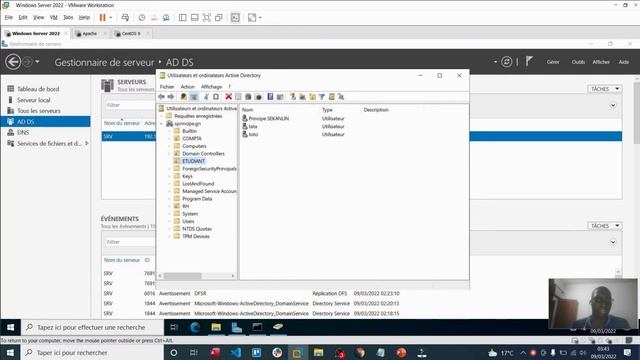Image resolution: width=640 pixels, height=360 pixels.
Task: Open Server Manager navigation history dropdown arrow
Action: (37, 62)
